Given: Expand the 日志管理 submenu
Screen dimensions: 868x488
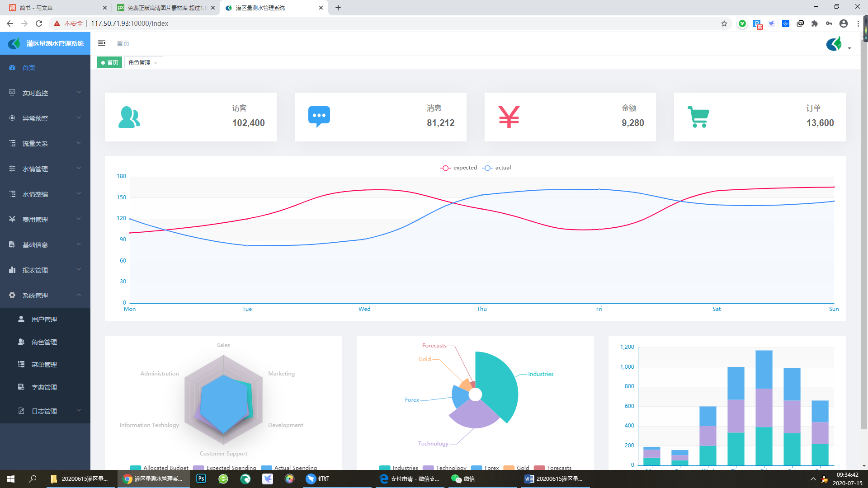Looking at the screenshot, I should [x=45, y=411].
